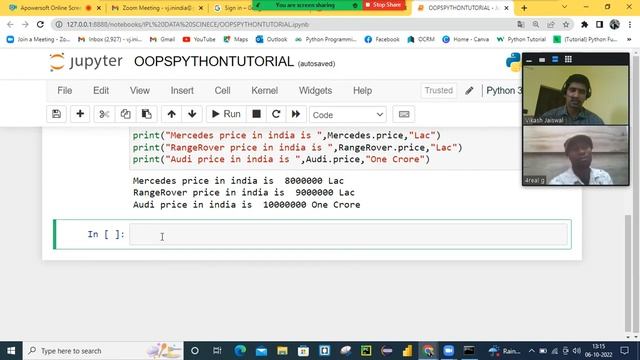The width and height of the screenshot is (640, 360).
Task: Select Vikash Jaiswal video thumbnail
Action: 576,95
